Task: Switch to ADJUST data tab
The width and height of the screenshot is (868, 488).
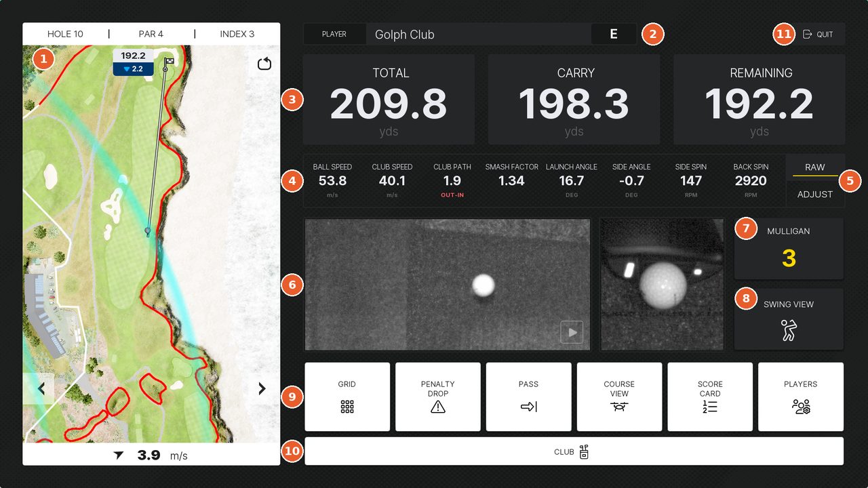Action: pyautogui.click(x=815, y=194)
